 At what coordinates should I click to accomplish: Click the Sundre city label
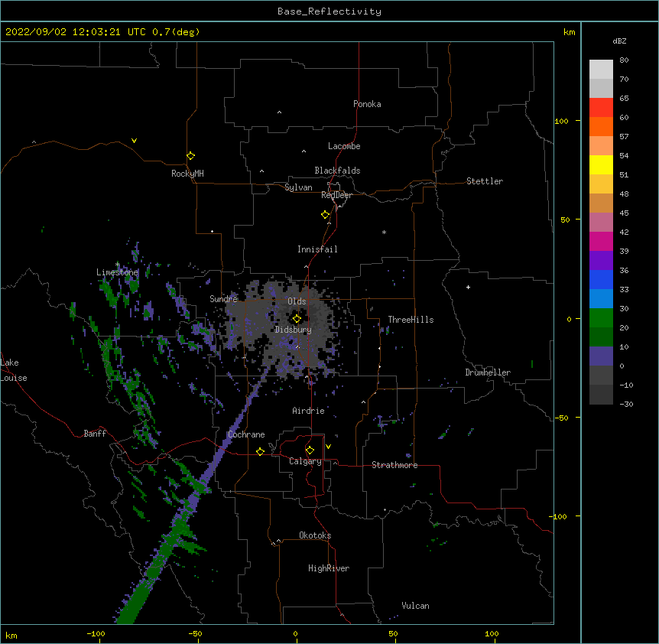coord(223,299)
